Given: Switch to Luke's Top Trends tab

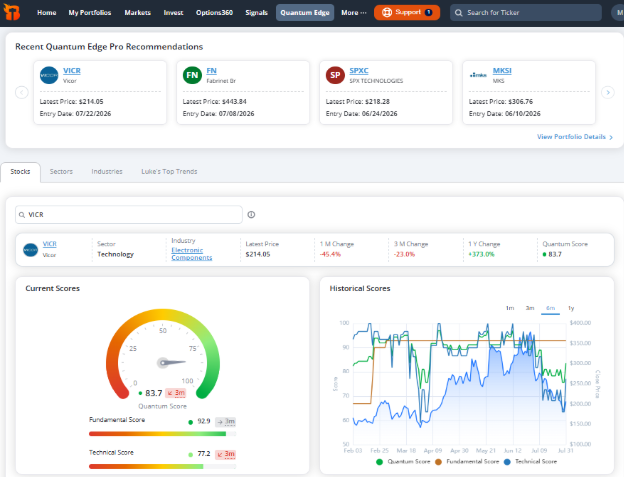Looking at the screenshot, I should tap(169, 171).
